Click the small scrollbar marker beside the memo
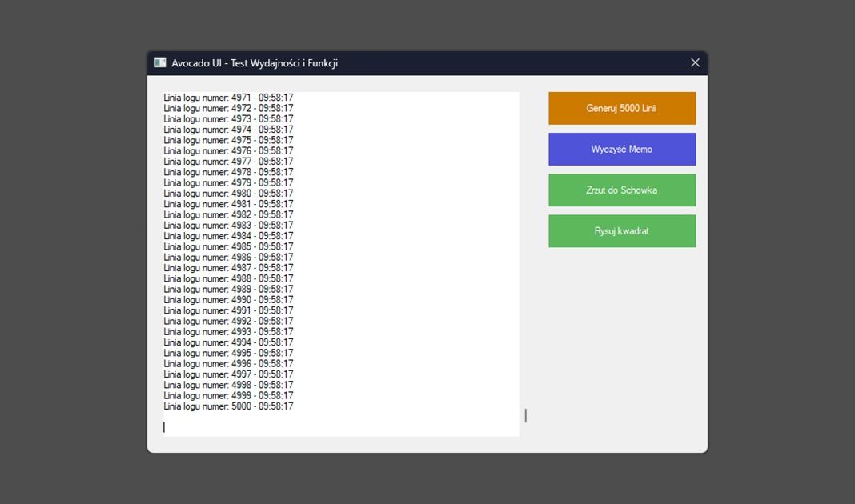The image size is (855, 504). pyautogui.click(x=525, y=415)
